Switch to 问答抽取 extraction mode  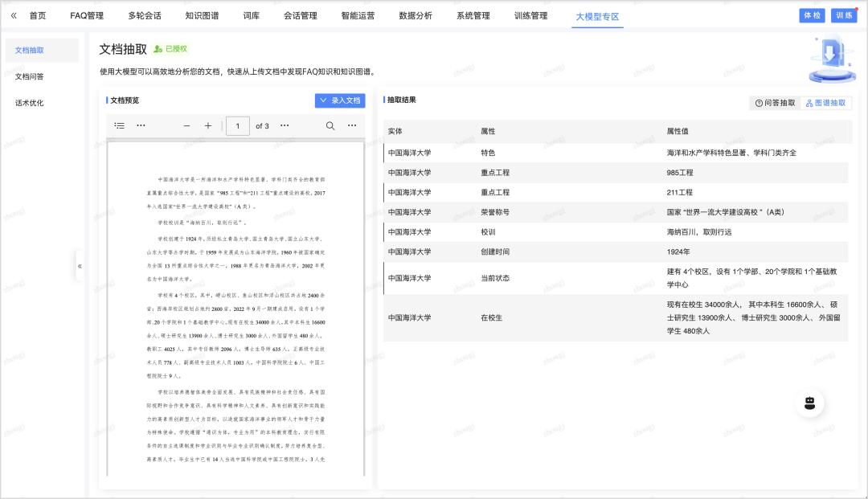pyautogui.click(x=775, y=103)
